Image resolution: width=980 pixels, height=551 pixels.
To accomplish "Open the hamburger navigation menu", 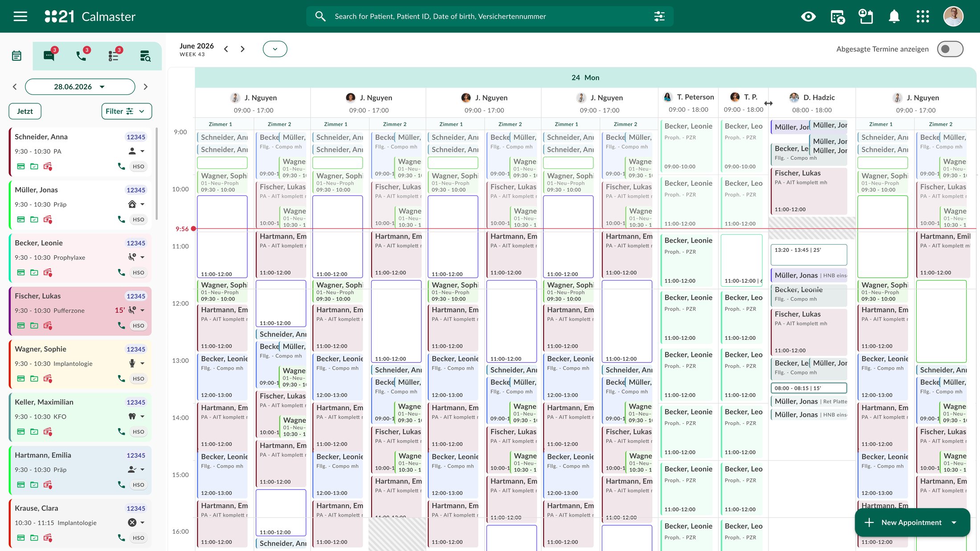I will point(20,16).
